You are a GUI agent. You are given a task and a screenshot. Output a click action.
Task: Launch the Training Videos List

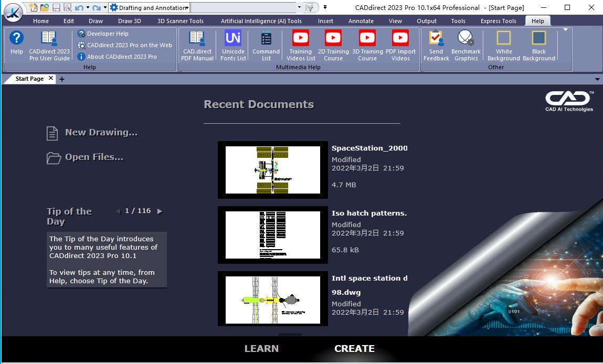(x=301, y=45)
